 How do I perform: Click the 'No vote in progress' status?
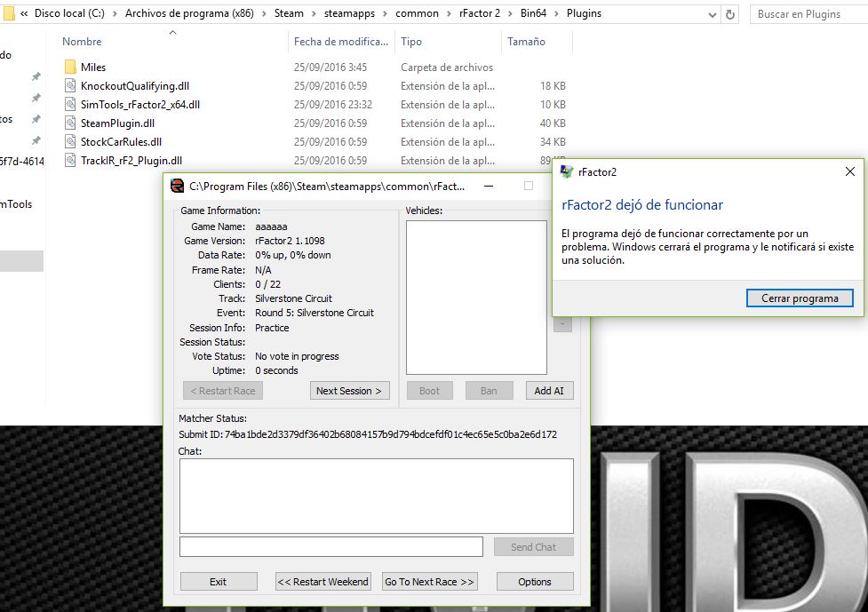[297, 356]
